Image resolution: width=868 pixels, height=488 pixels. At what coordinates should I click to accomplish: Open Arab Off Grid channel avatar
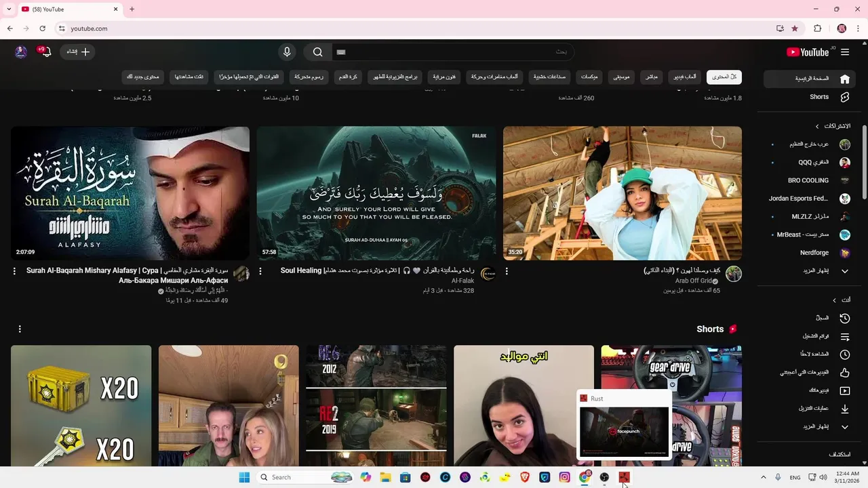tap(734, 274)
